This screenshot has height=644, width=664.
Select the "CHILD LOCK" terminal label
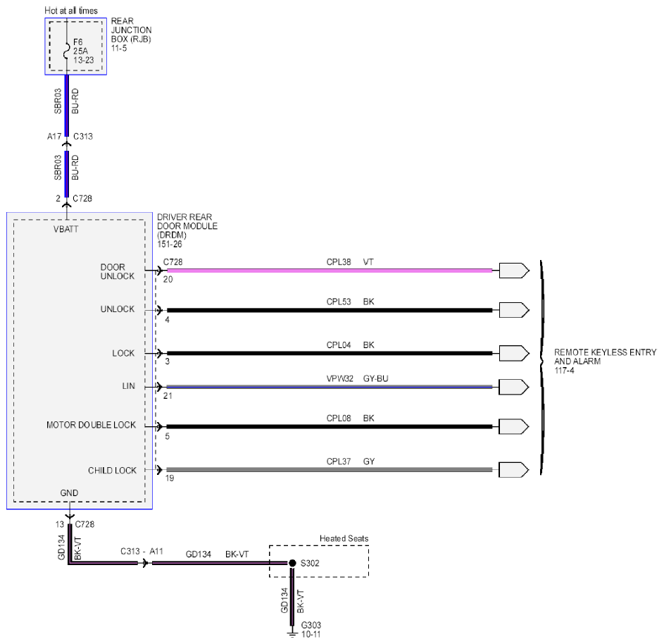(112, 470)
